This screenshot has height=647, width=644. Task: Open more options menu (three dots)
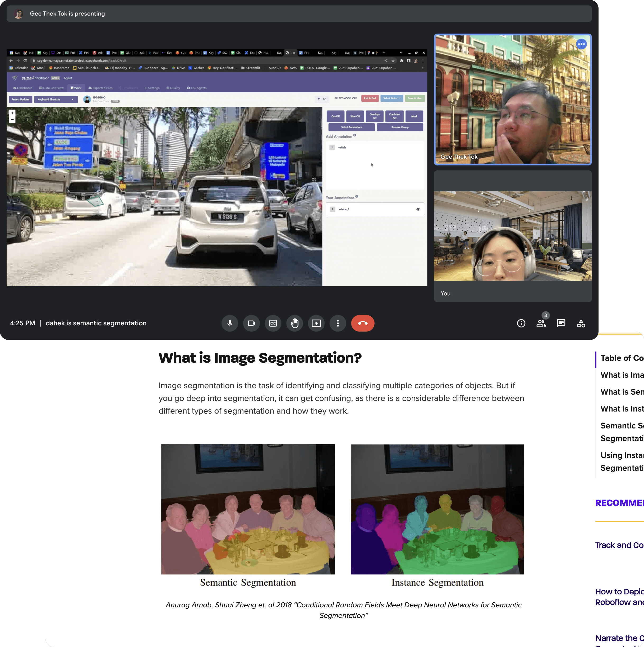(338, 323)
